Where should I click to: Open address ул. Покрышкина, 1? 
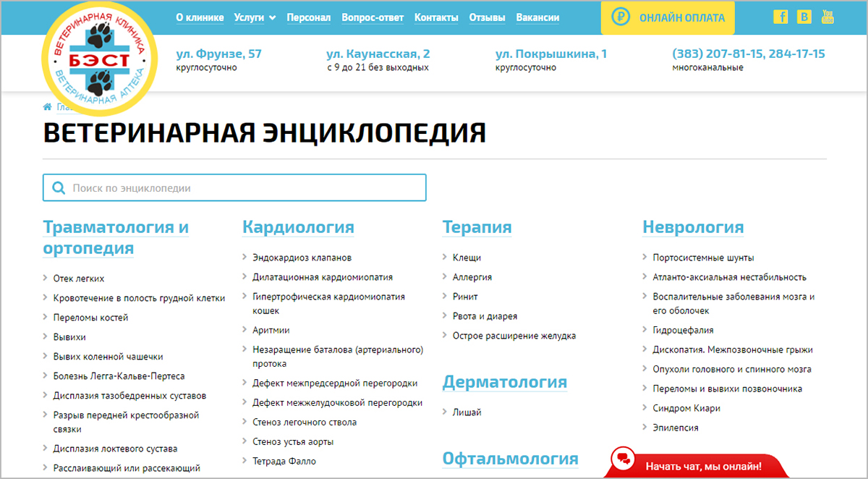tap(551, 54)
